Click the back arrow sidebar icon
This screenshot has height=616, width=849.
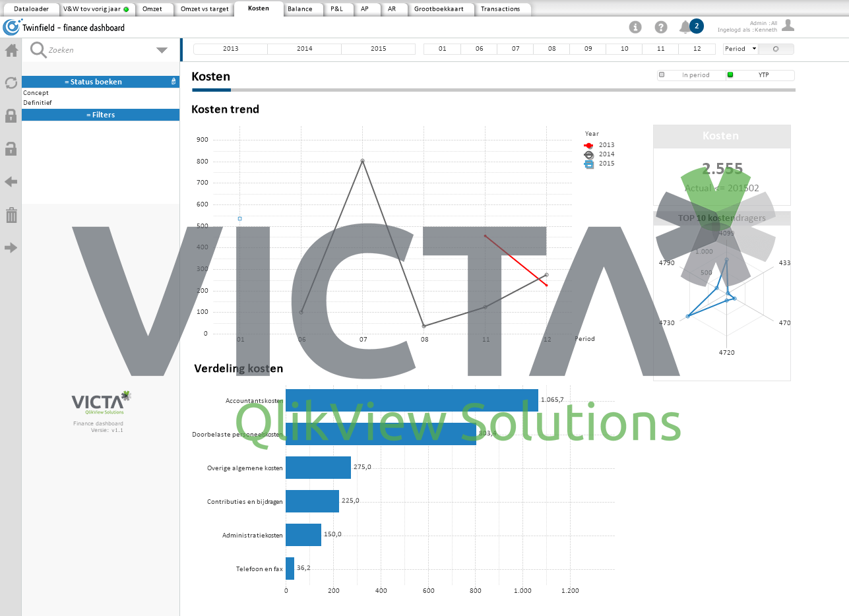[x=11, y=182]
